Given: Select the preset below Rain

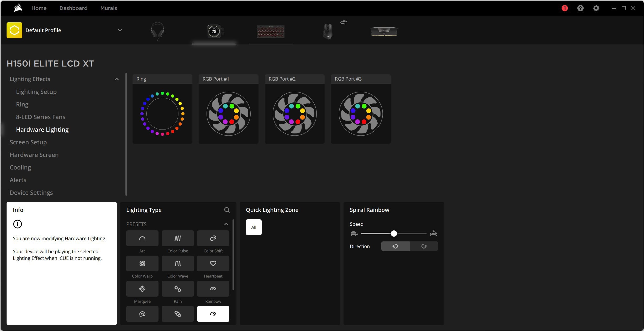Looking at the screenshot, I should (x=178, y=314).
